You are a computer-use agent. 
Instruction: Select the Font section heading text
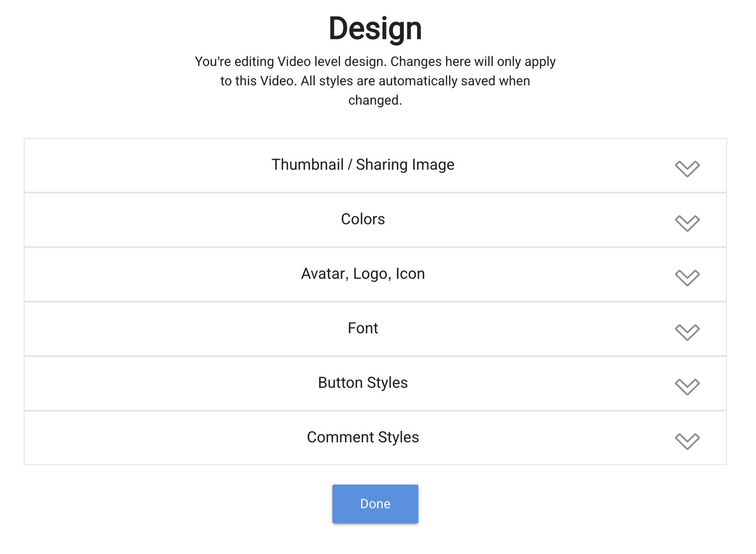[x=362, y=328]
